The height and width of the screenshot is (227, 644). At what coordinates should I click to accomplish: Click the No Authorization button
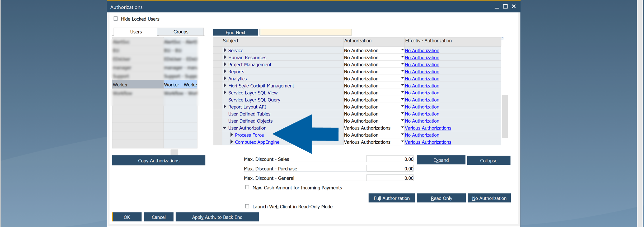click(489, 198)
